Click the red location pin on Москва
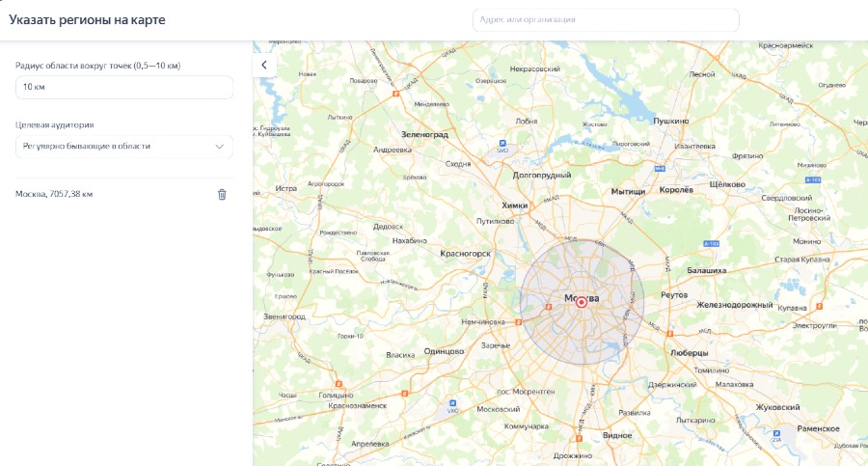 (582, 302)
